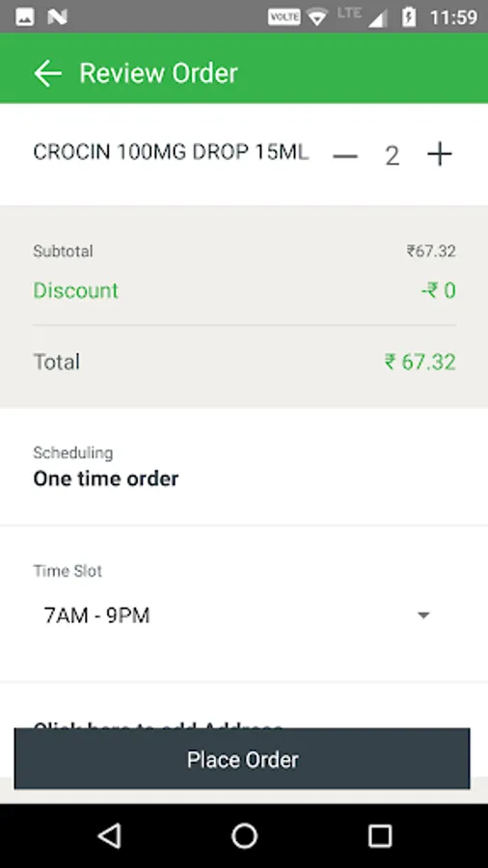488x868 pixels.
Task: Decrease Crocin quantity with minus icon
Action: click(x=345, y=156)
